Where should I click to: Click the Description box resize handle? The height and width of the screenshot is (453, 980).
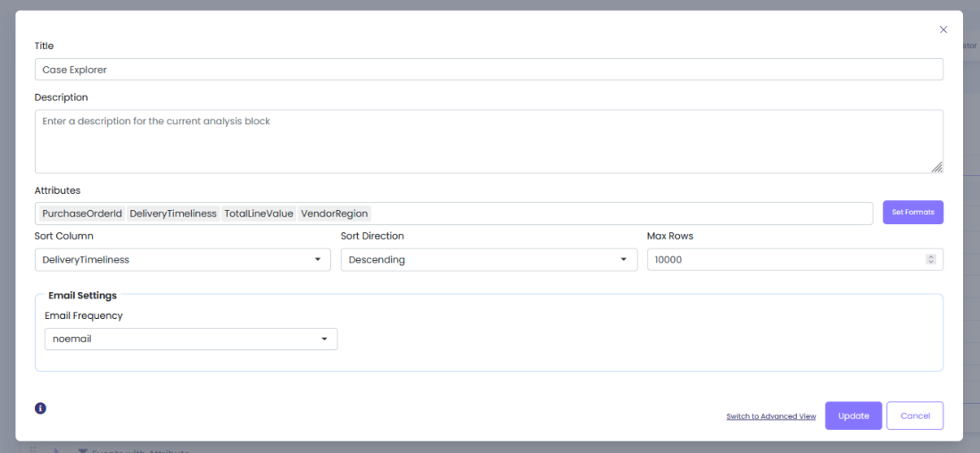(x=936, y=167)
